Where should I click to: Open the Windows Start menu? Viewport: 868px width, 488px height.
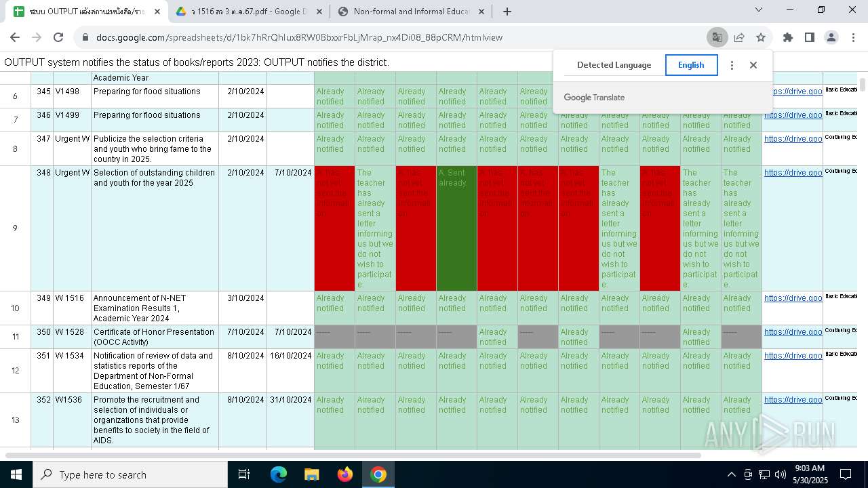point(16,474)
